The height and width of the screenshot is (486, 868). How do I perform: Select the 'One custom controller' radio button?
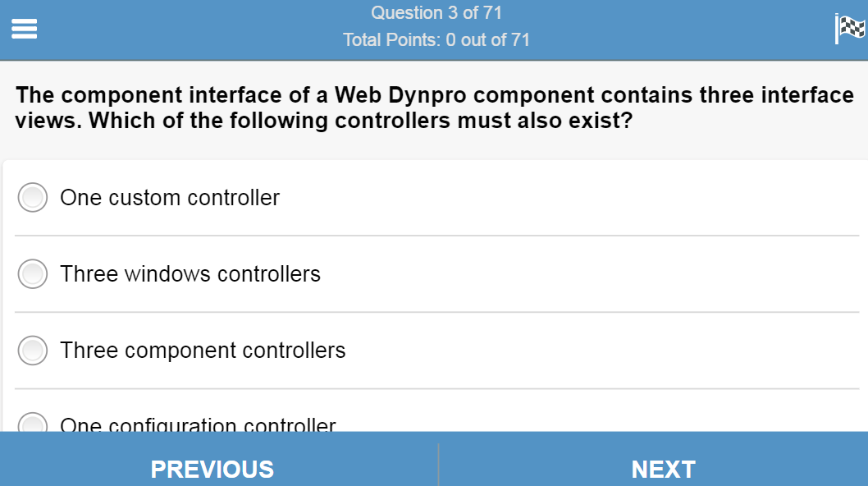[33, 198]
